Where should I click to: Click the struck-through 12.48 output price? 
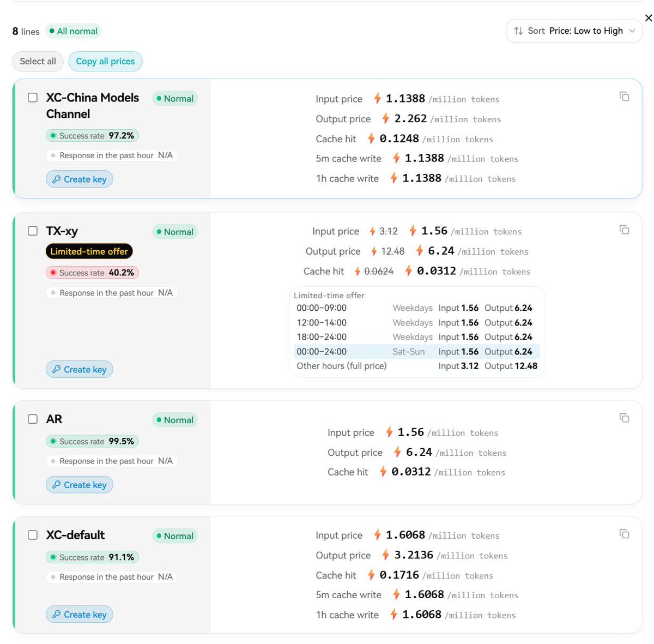(392, 251)
